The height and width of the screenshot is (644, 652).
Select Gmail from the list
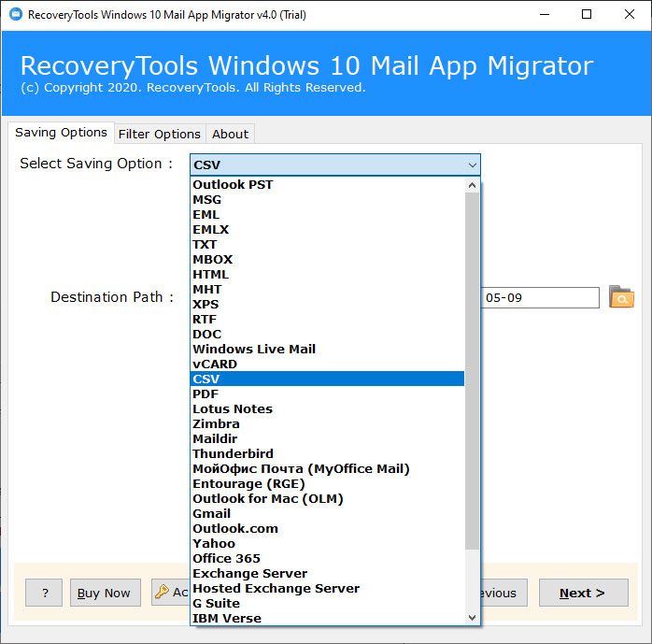point(327,513)
